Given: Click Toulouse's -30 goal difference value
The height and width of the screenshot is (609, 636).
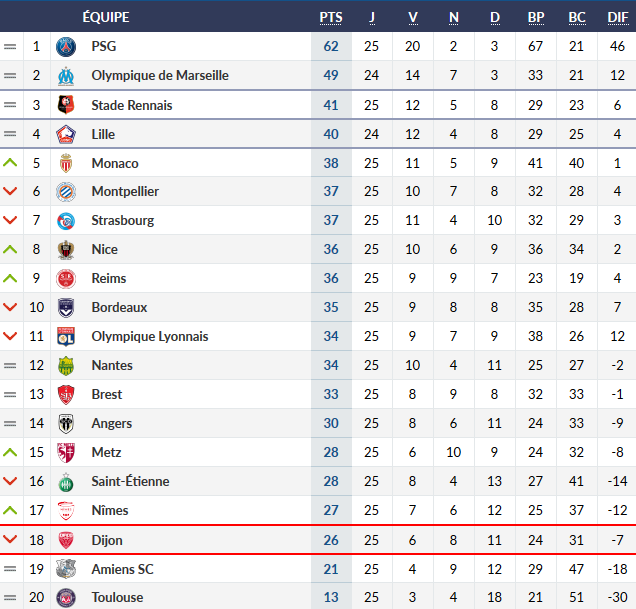Looking at the screenshot, I should (618, 598).
